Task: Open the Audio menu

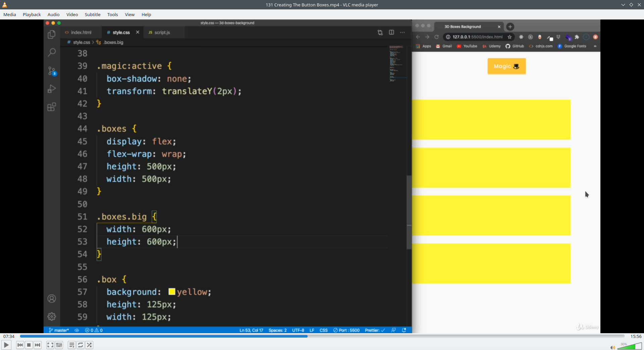Action: coord(54,14)
